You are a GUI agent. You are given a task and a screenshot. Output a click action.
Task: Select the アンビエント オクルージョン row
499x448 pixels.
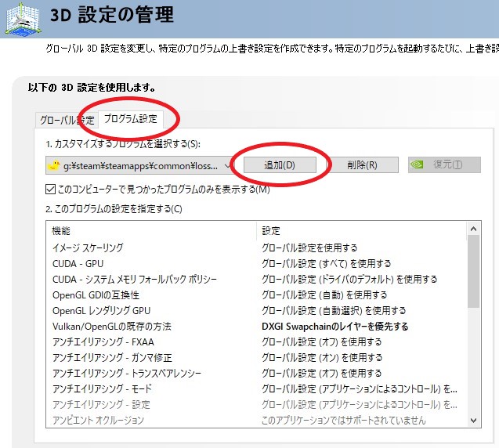point(256,420)
